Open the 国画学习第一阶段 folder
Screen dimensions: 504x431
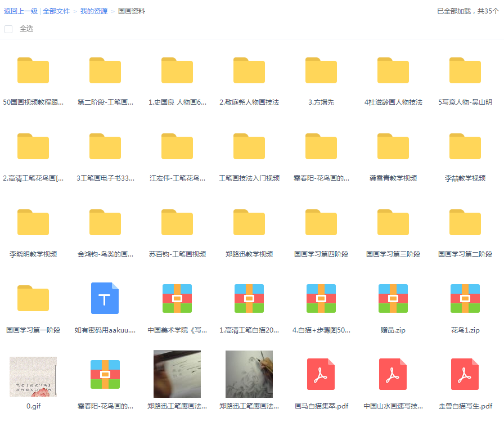point(33,299)
